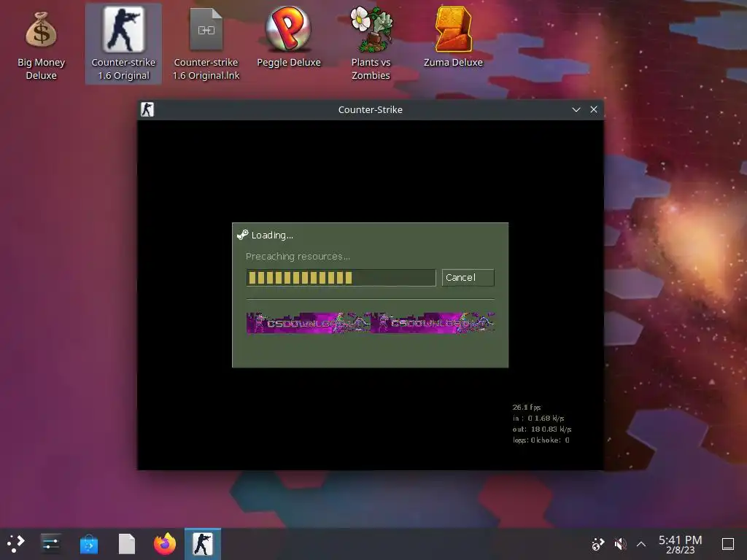This screenshot has height=560, width=747.
Task: Click the CSDownload purple banner
Action: (370, 323)
